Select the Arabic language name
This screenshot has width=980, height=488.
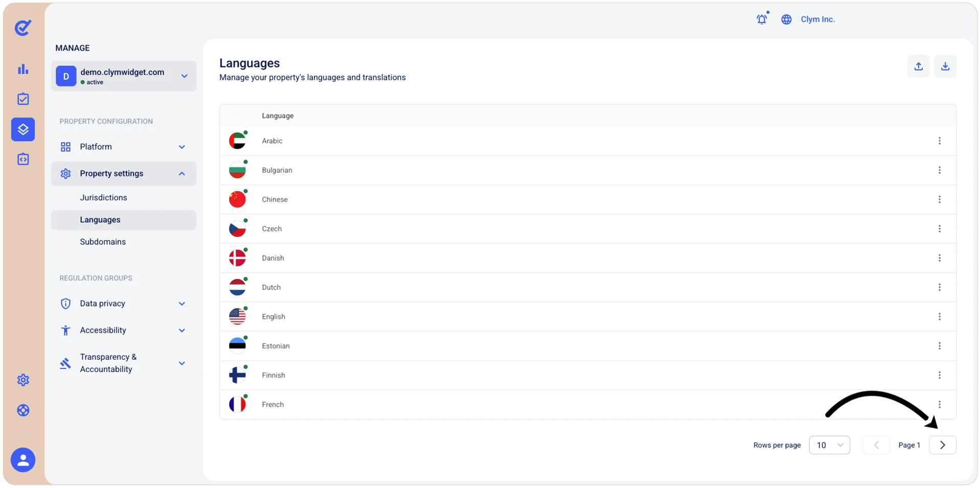click(272, 141)
